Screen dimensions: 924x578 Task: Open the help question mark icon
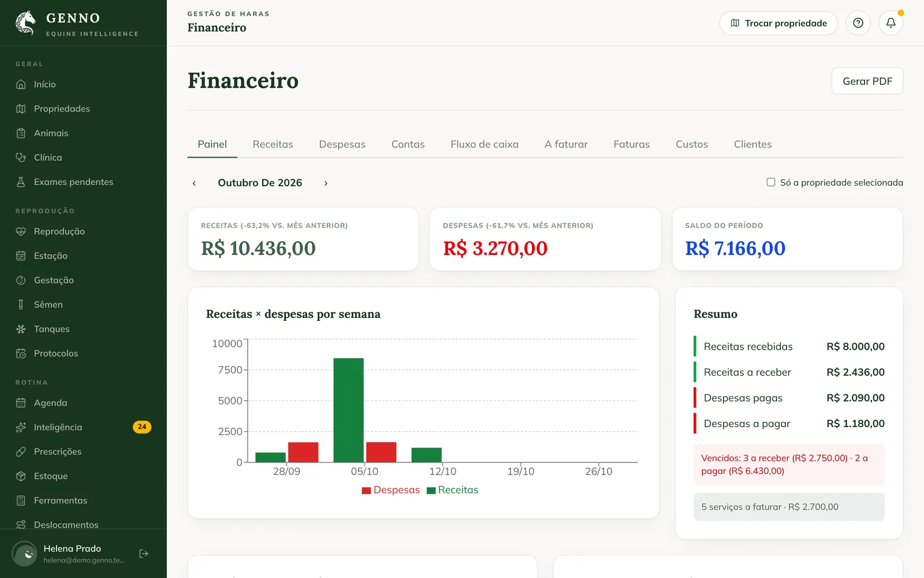click(x=858, y=23)
